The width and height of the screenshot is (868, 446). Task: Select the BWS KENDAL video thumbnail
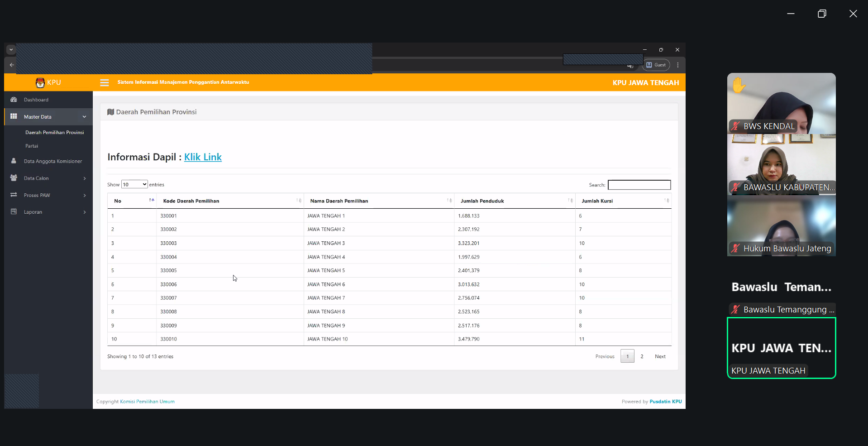781,103
